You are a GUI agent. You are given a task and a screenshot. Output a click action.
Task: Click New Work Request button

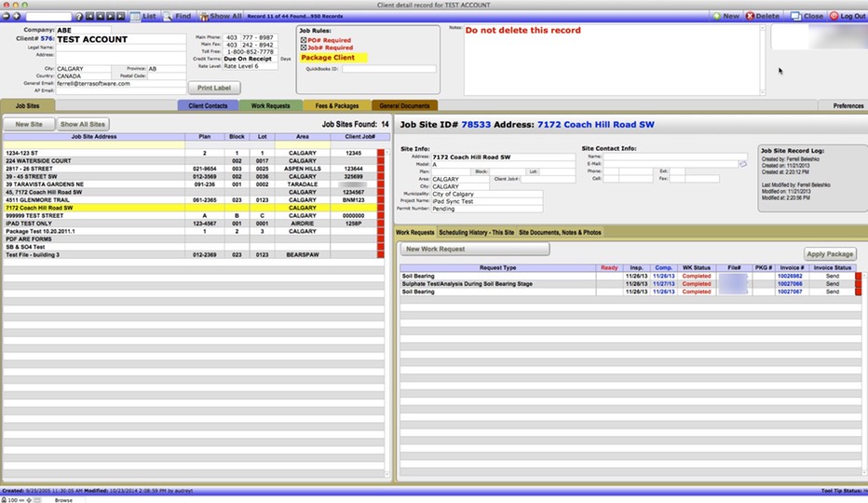pos(475,249)
